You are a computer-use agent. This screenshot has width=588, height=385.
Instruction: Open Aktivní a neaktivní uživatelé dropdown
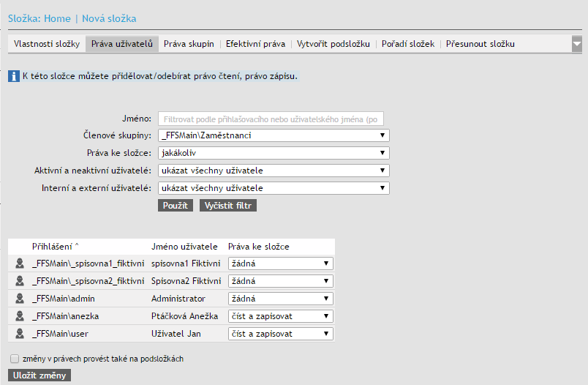[274, 171]
